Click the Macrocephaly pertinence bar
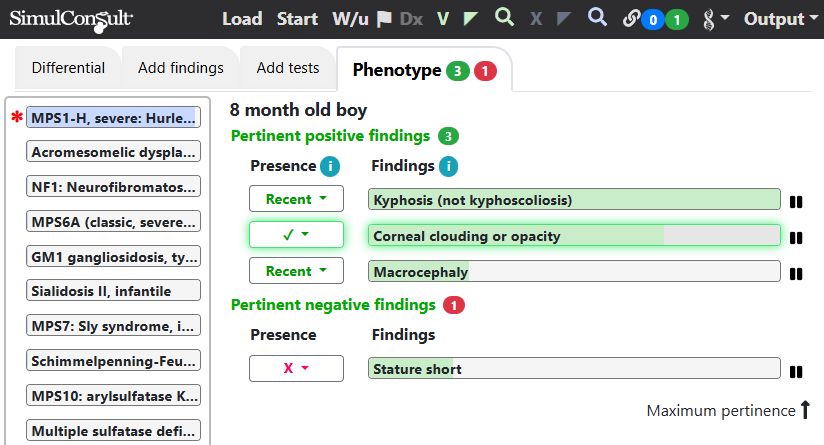Image resolution: width=824 pixels, height=445 pixels. pyautogui.click(x=574, y=272)
